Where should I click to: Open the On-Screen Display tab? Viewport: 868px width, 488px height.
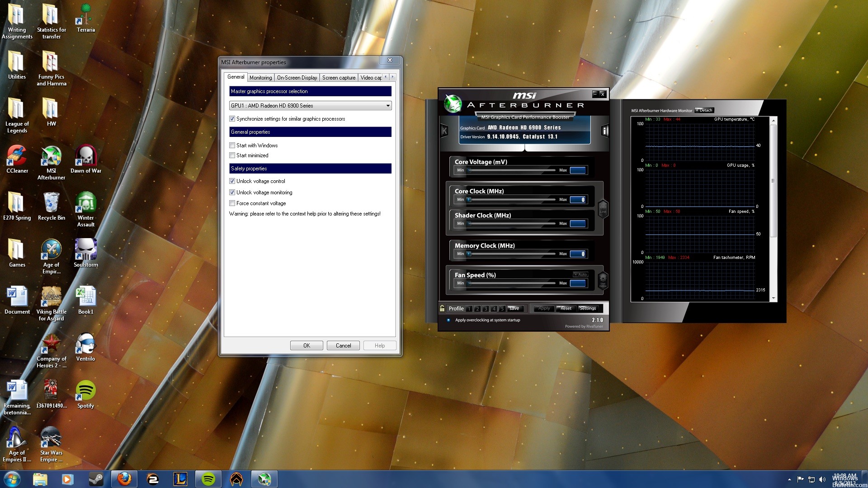(297, 78)
